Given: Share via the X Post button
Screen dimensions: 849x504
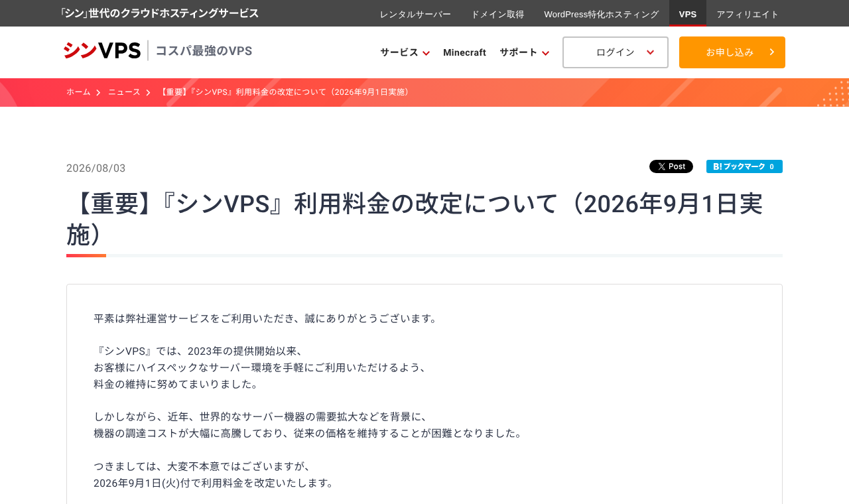Looking at the screenshot, I should (x=671, y=166).
